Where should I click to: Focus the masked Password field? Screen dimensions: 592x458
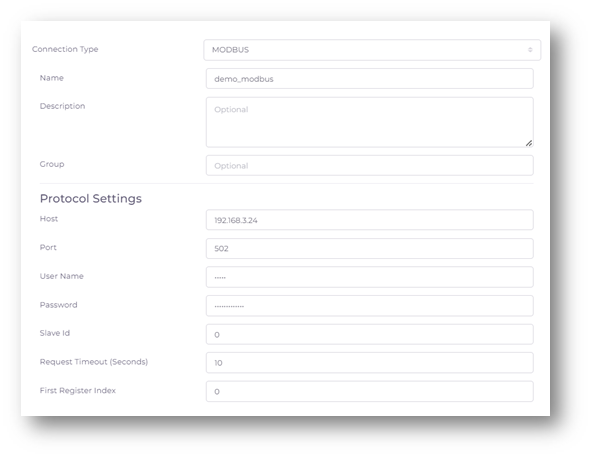point(370,305)
